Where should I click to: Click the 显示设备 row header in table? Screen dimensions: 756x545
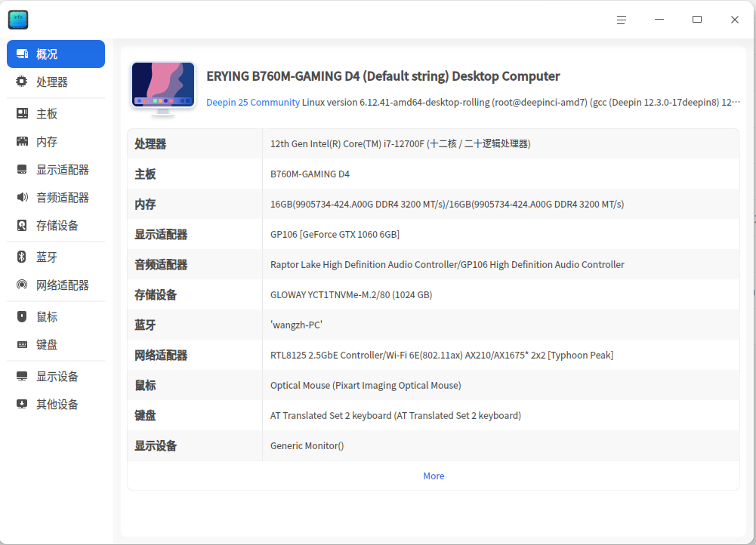(156, 445)
